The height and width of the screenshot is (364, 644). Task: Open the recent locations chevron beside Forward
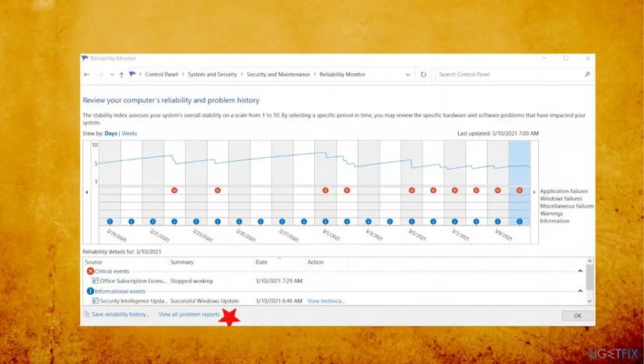112,75
